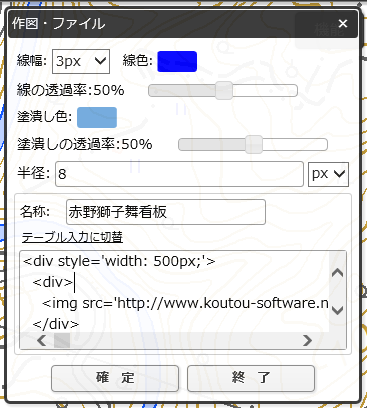Click the 半径 input field
Viewport: 367px width, 408px height.
[179, 174]
